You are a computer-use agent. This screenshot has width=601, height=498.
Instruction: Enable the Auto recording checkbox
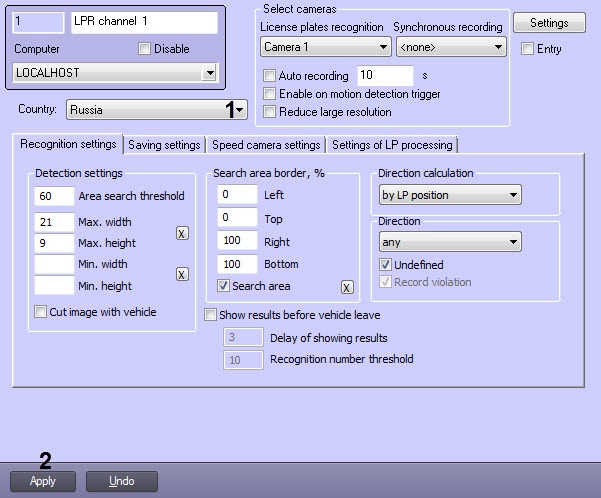(x=269, y=76)
